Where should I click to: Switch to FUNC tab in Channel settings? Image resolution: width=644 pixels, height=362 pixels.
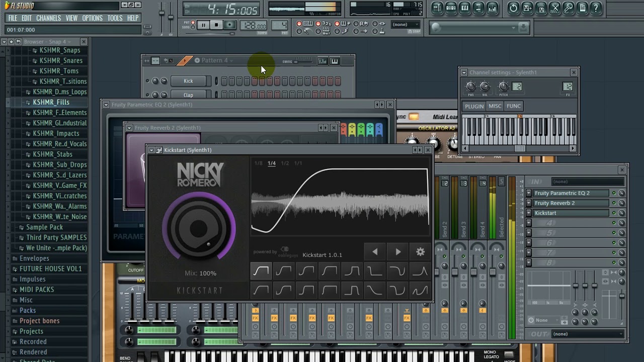click(x=514, y=106)
